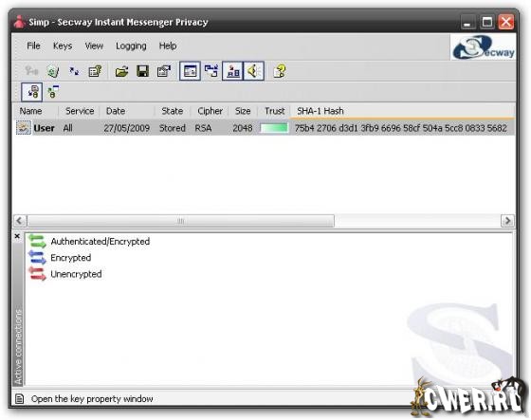531x420 pixels.
Task: Click the date 27/05/2009 cell
Action: [x=127, y=128]
